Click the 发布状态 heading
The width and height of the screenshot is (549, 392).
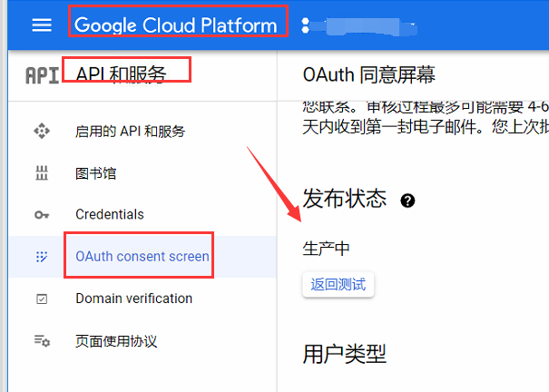point(345,199)
